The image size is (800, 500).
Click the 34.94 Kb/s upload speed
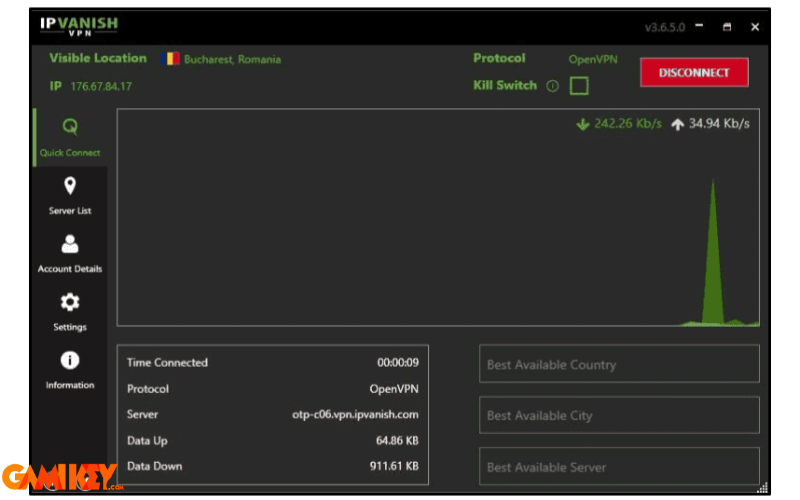pos(719,123)
